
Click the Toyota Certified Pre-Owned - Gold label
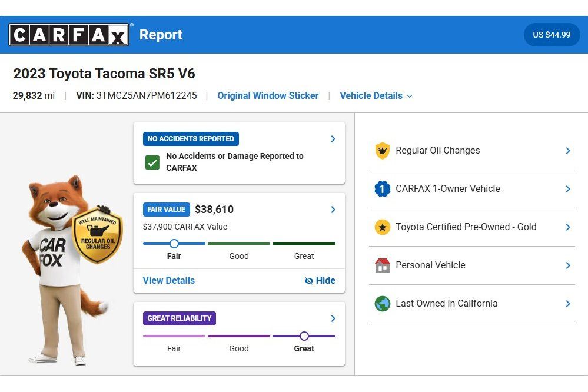(x=466, y=227)
